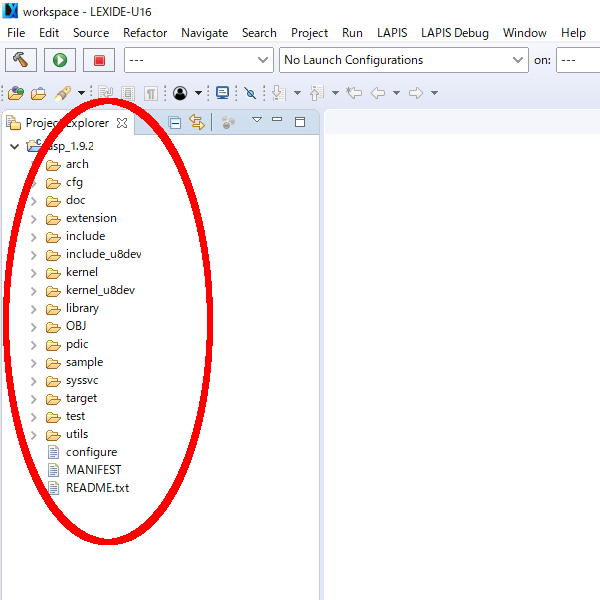Click the new C project toolbar icon
Image resolution: width=600 pixels, height=600 pixels.
point(16,93)
